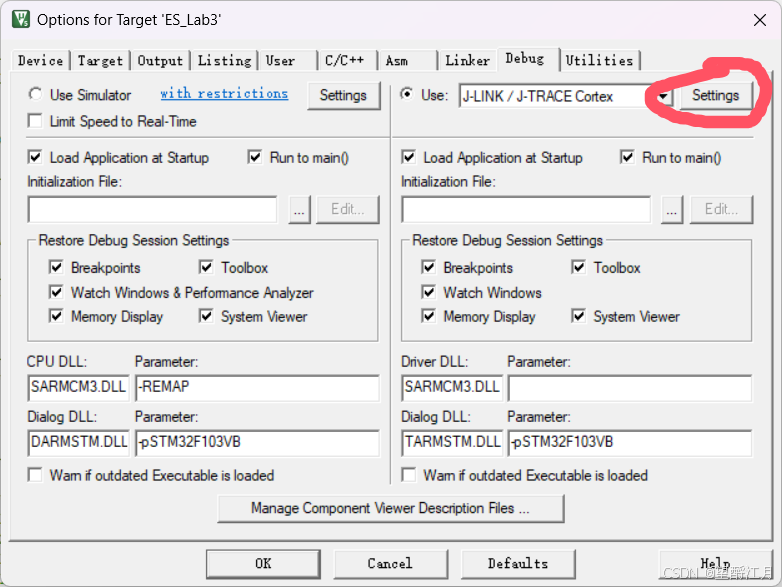Viewport: 782px width, 587px height.
Task: Click the Cancel button
Action: pos(390,564)
